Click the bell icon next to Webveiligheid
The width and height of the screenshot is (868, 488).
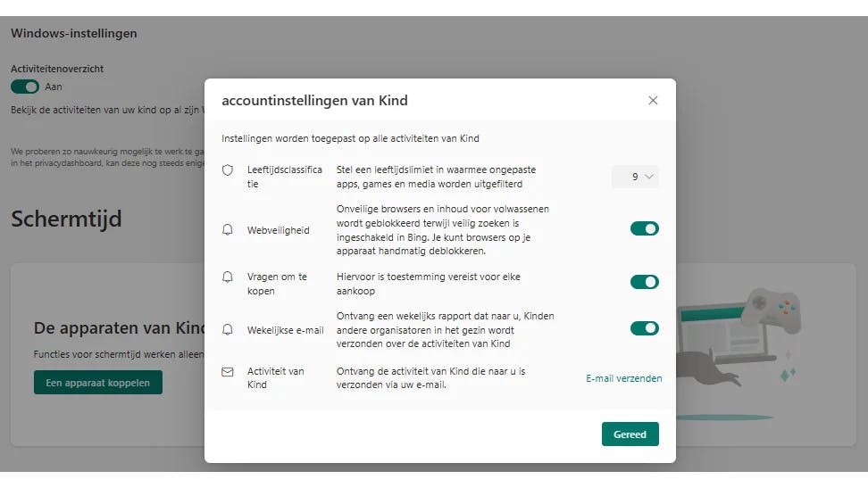(228, 230)
